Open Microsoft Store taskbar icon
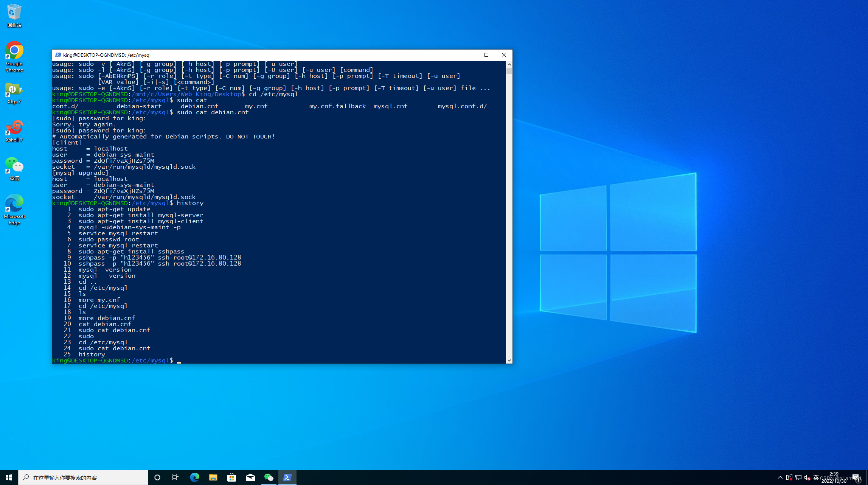Viewport: 868px width, 485px height. pyautogui.click(x=231, y=477)
